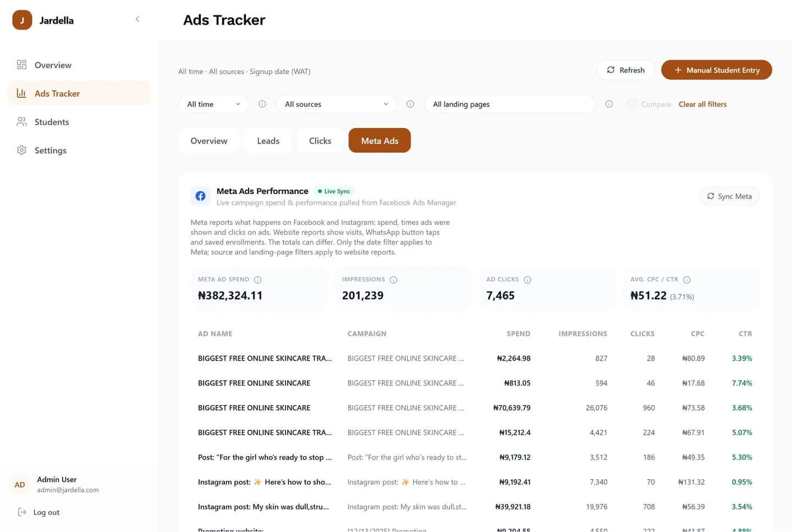Show Meta Ad Spend info tooltip
The height and width of the screenshot is (532, 792).
click(x=258, y=280)
